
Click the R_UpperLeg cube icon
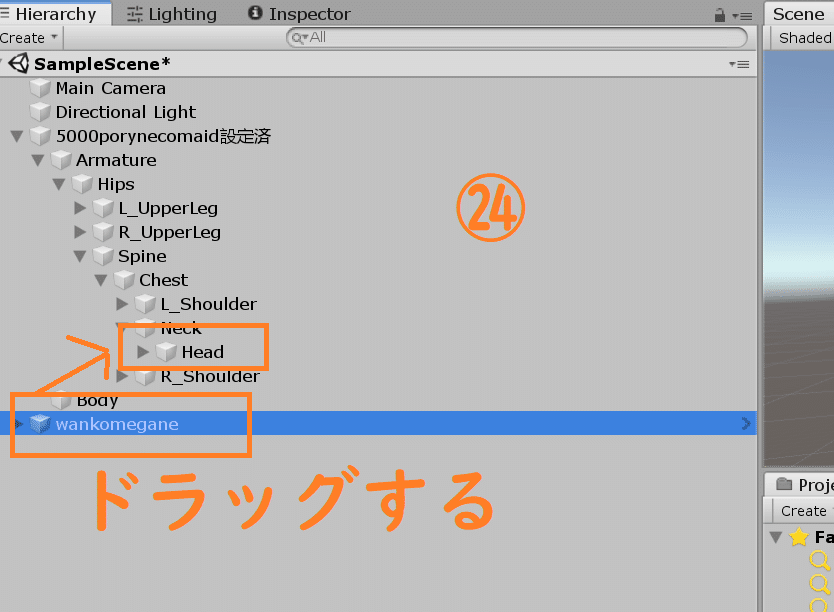(103, 232)
